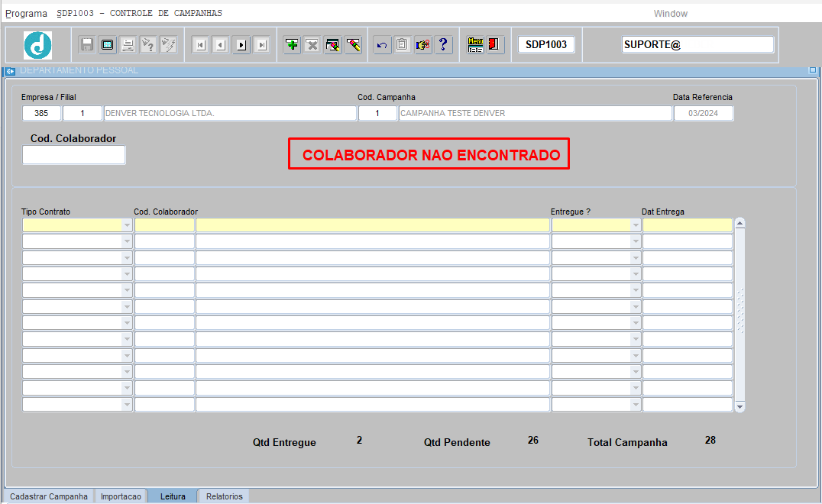Click the Empresa field showing 385
Screen dimensions: 822x504
[41, 113]
